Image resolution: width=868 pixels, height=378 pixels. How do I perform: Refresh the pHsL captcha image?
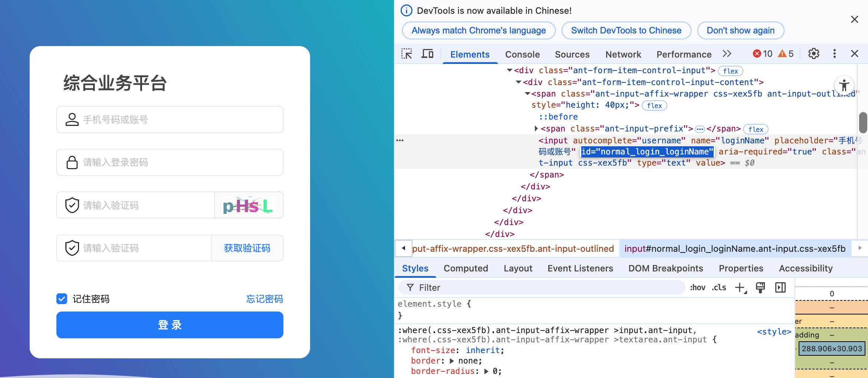coord(249,205)
